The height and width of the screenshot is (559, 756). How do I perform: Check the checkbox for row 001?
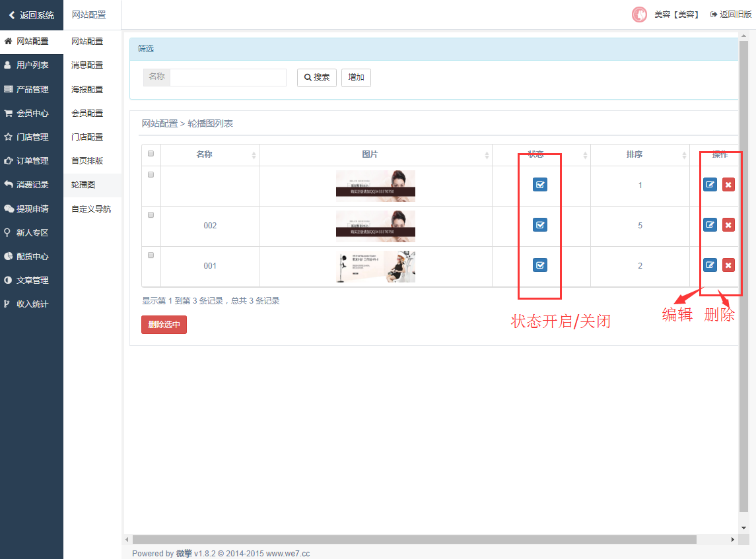point(151,255)
